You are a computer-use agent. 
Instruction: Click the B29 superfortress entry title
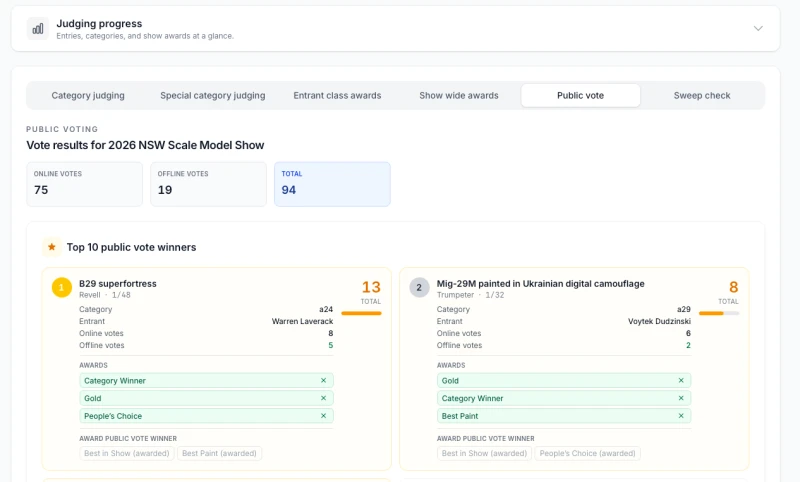[x=118, y=284]
